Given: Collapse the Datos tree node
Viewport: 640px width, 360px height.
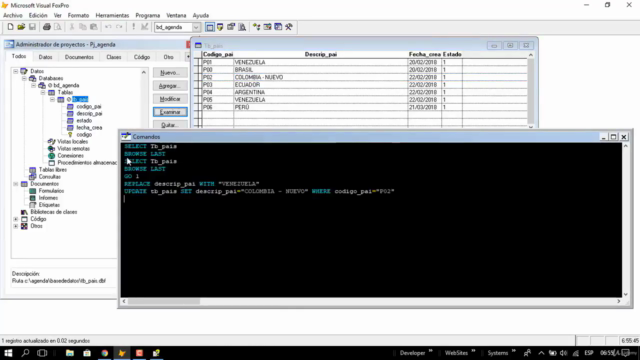Looking at the screenshot, I should coord(16,71).
